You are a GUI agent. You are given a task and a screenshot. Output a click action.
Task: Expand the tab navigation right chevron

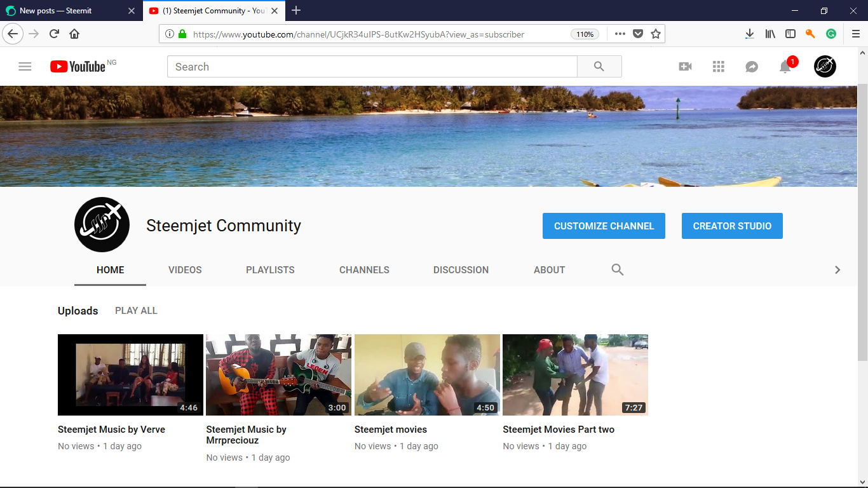pyautogui.click(x=837, y=269)
